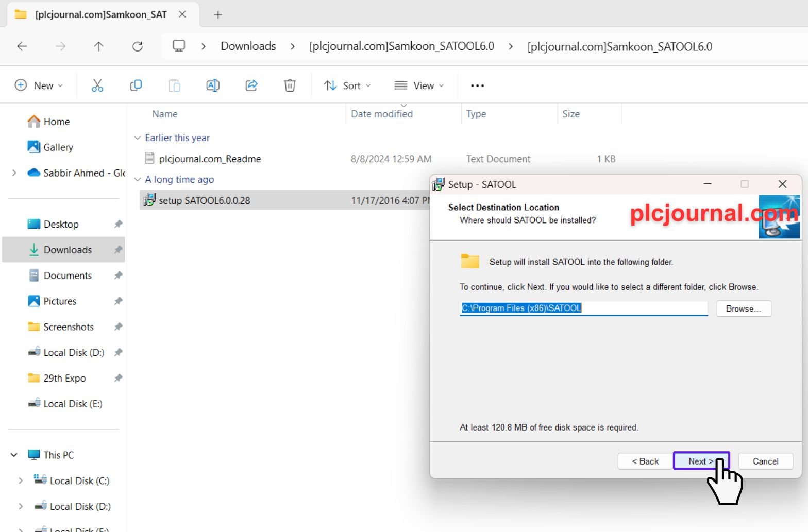808x532 pixels.
Task: Expand the Sabbir Ahmed OneDrive node
Action: point(14,173)
